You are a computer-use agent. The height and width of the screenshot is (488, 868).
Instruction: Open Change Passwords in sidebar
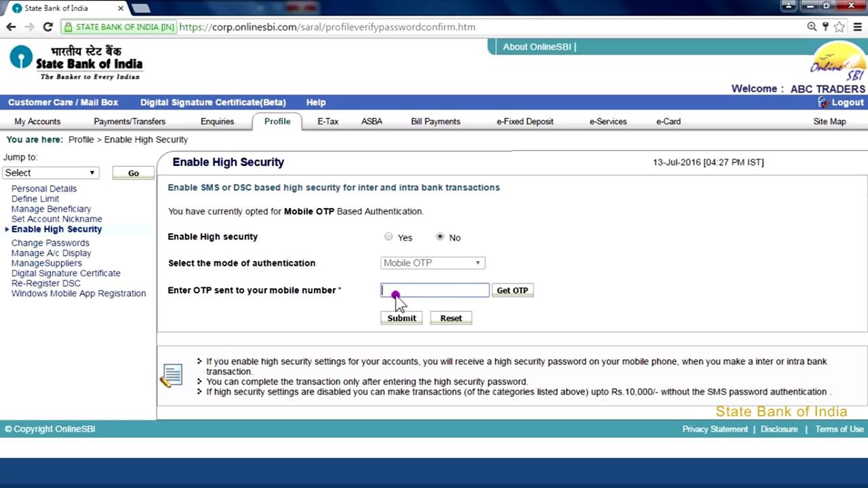point(50,243)
